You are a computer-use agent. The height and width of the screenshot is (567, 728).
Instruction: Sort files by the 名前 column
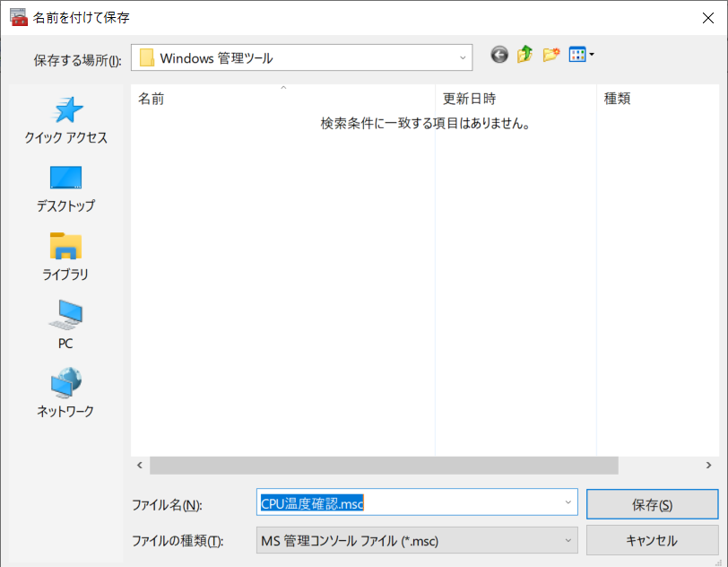[x=151, y=99]
